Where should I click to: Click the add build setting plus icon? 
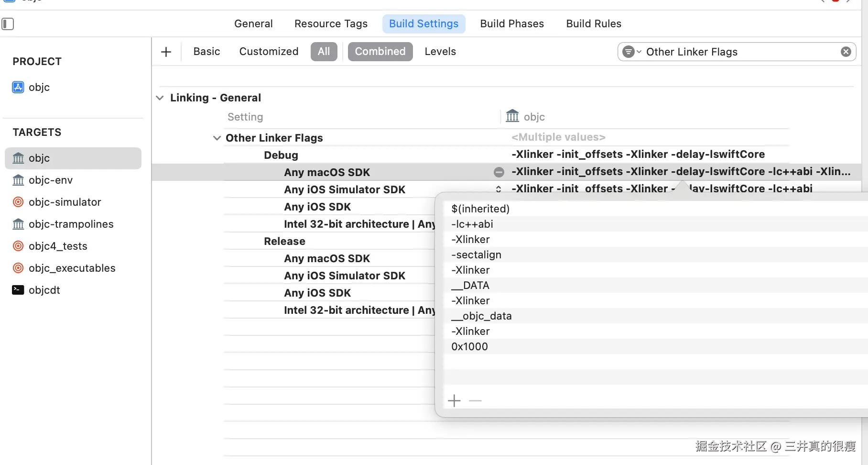pos(166,52)
